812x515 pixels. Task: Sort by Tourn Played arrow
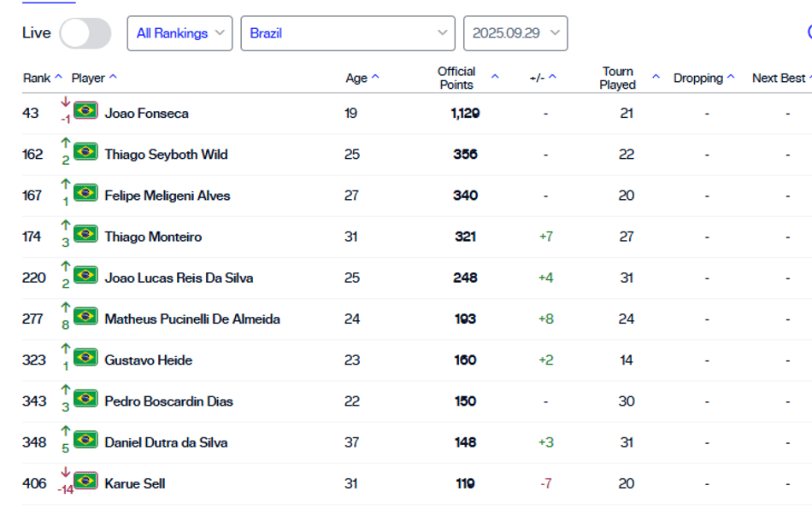(656, 77)
